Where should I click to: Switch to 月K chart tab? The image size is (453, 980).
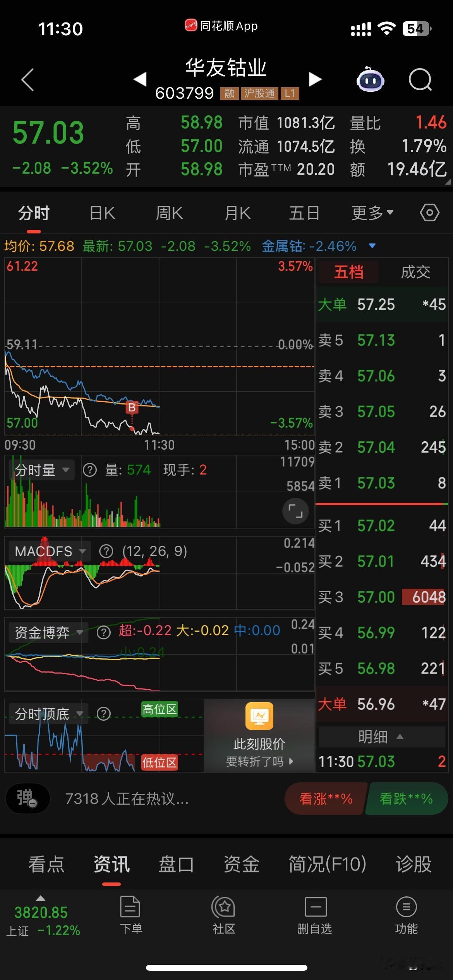tap(237, 213)
